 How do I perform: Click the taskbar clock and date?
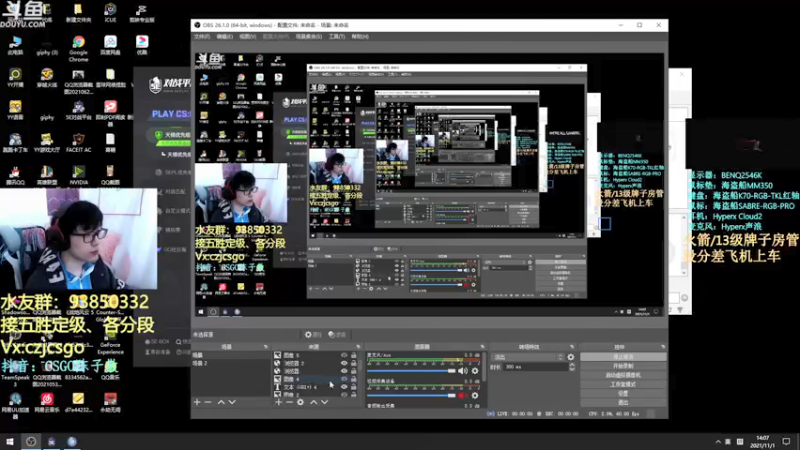pyautogui.click(x=762, y=441)
